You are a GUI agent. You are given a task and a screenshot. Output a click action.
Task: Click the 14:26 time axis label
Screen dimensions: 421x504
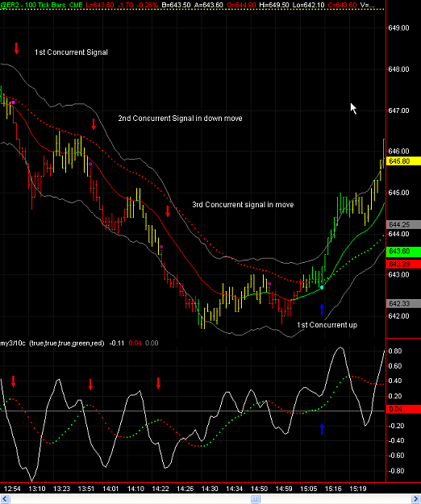pyautogui.click(x=185, y=489)
